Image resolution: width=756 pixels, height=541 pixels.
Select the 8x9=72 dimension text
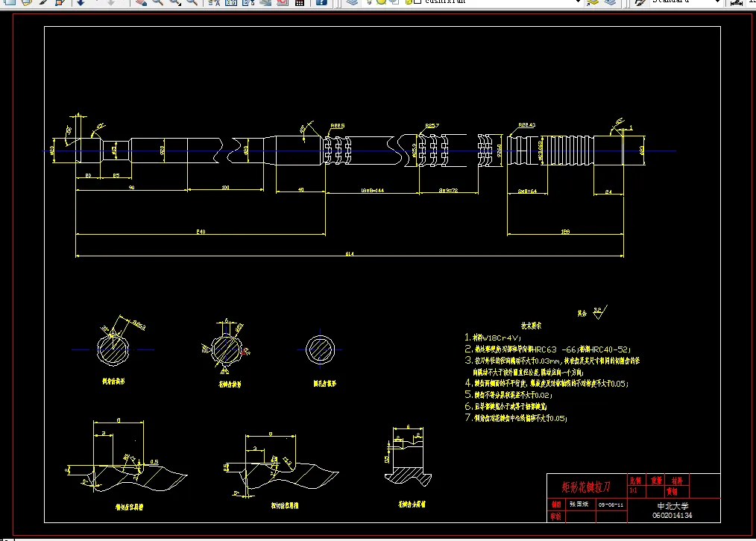[448, 190]
